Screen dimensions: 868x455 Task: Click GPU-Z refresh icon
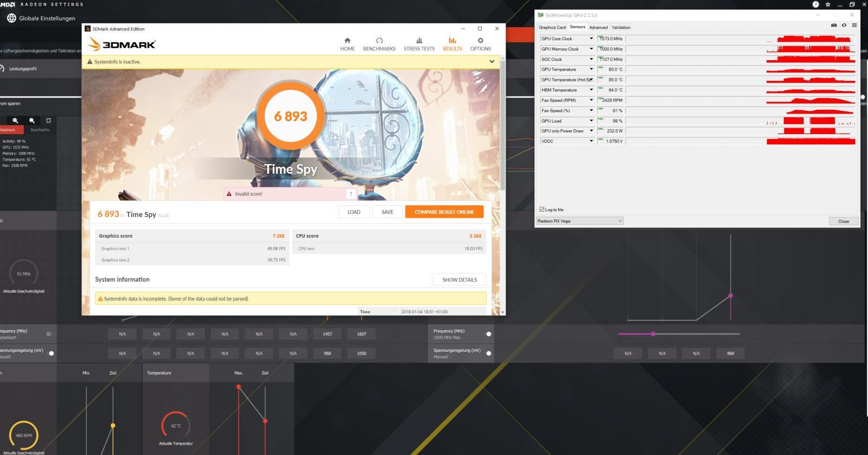(844, 25)
